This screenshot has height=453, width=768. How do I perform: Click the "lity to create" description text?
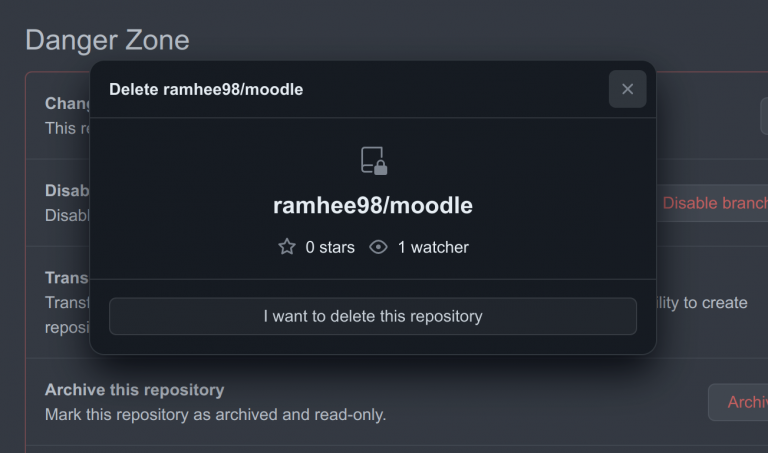[702, 302]
